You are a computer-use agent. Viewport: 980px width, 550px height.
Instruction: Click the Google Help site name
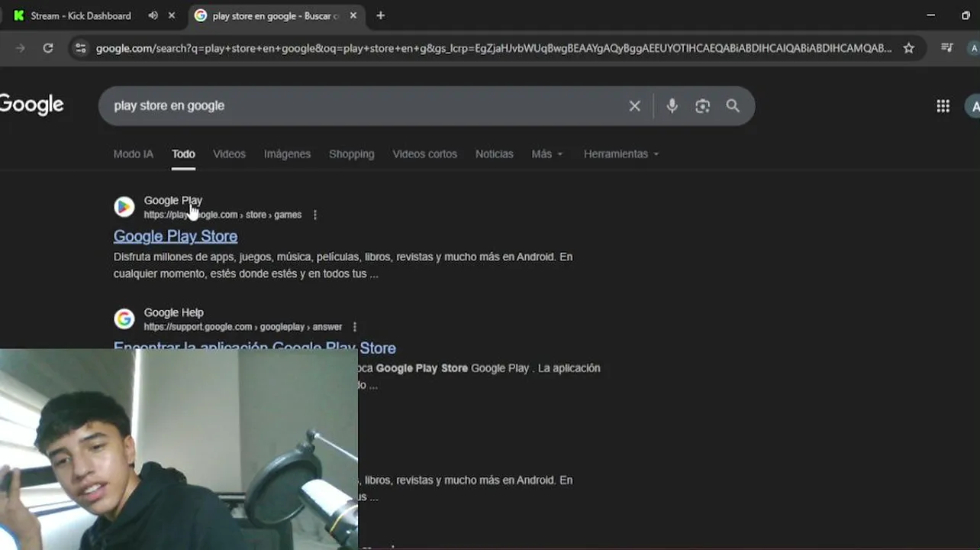click(173, 312)
